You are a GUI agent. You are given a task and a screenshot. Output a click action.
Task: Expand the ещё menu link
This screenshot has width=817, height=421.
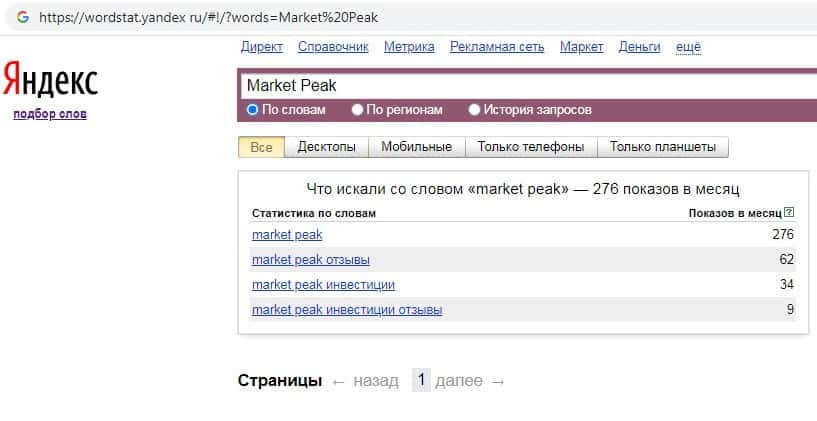point(688,47)
